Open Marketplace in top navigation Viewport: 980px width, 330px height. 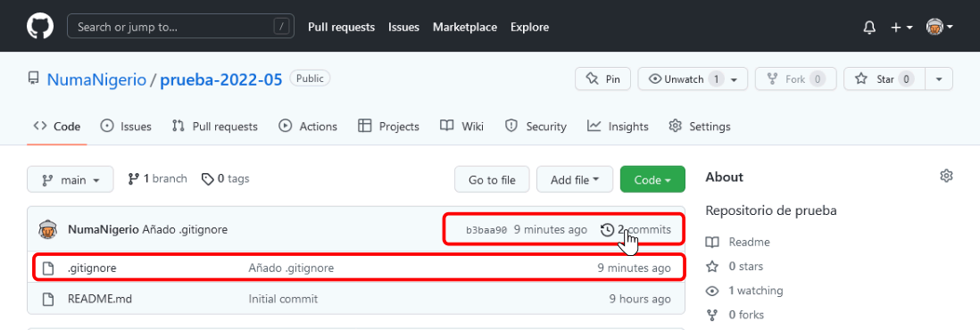[x=465, y=27]
